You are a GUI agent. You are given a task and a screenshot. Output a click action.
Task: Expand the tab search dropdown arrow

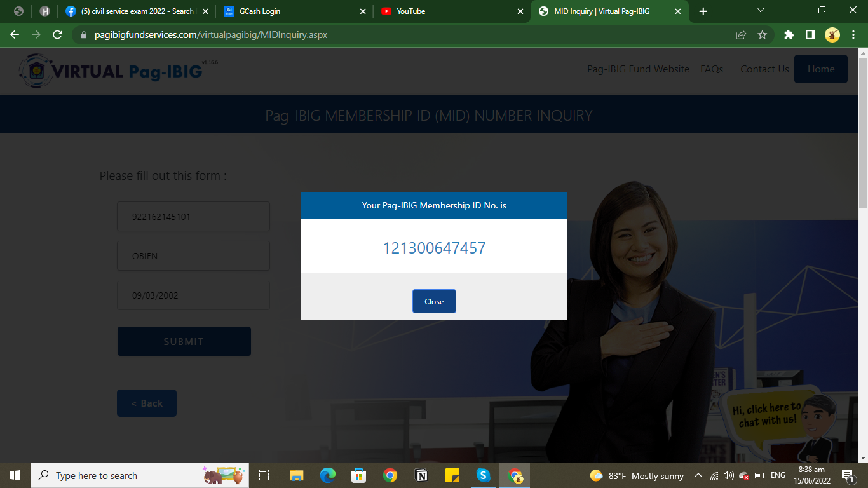point(761,10)
